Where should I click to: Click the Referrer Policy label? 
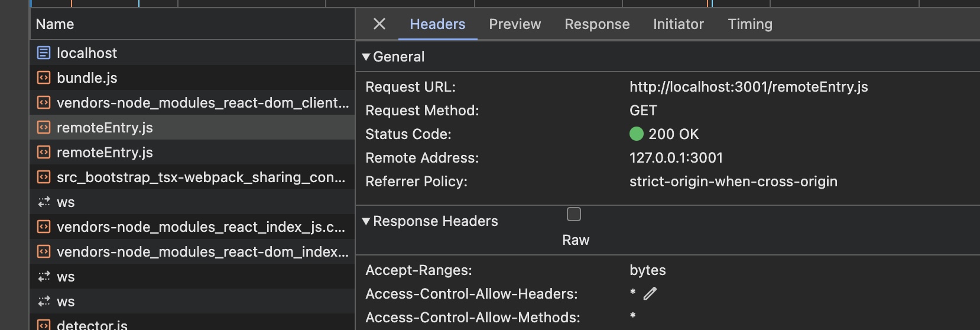416,182
